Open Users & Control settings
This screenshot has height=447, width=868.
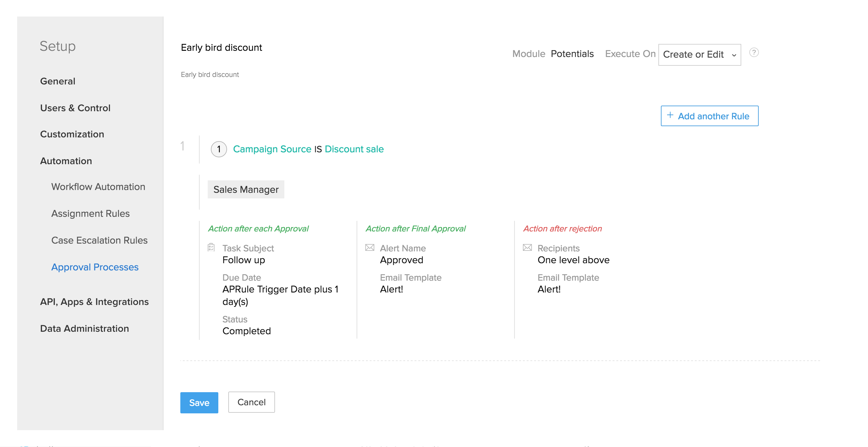click(x=75, y=108)
